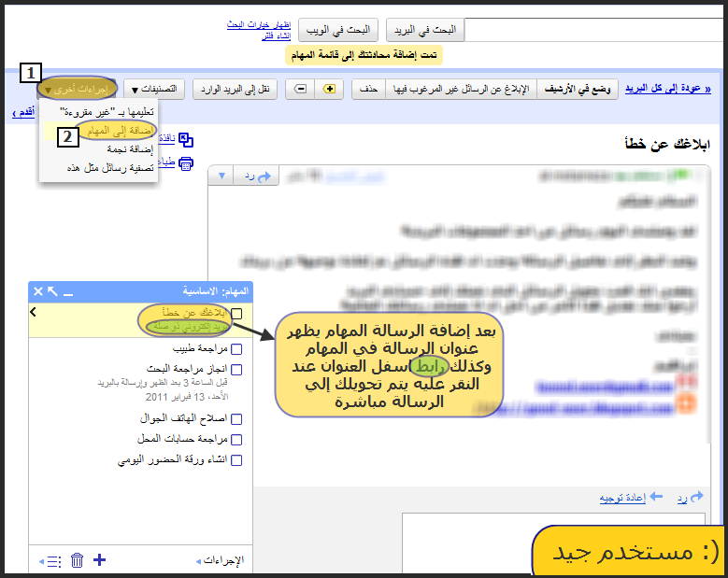This screenshot has height=578, width=728.
Task: Click the reply arrow icon in message header
Action: (x=264, y=176)
